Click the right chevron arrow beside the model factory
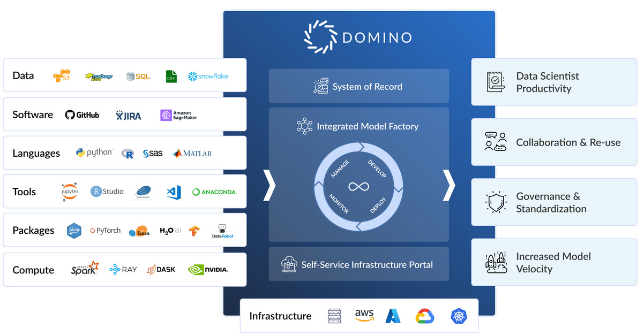Screen dimensions: 644x336 tap(449, 186)
